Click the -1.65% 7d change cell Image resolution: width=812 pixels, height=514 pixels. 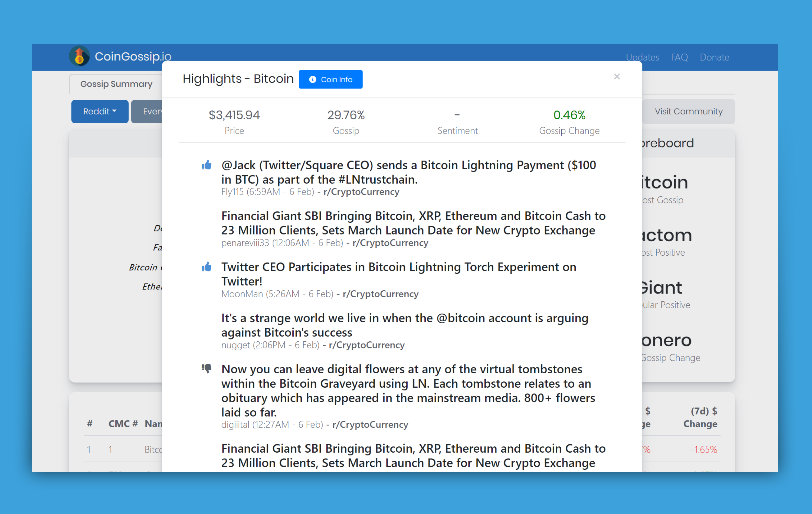coord(704,449)
